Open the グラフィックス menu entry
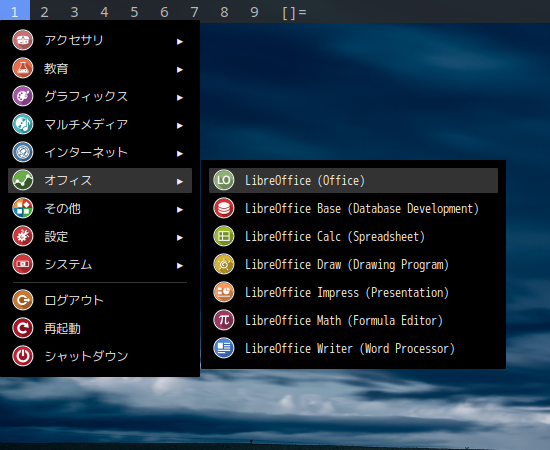 100,96
